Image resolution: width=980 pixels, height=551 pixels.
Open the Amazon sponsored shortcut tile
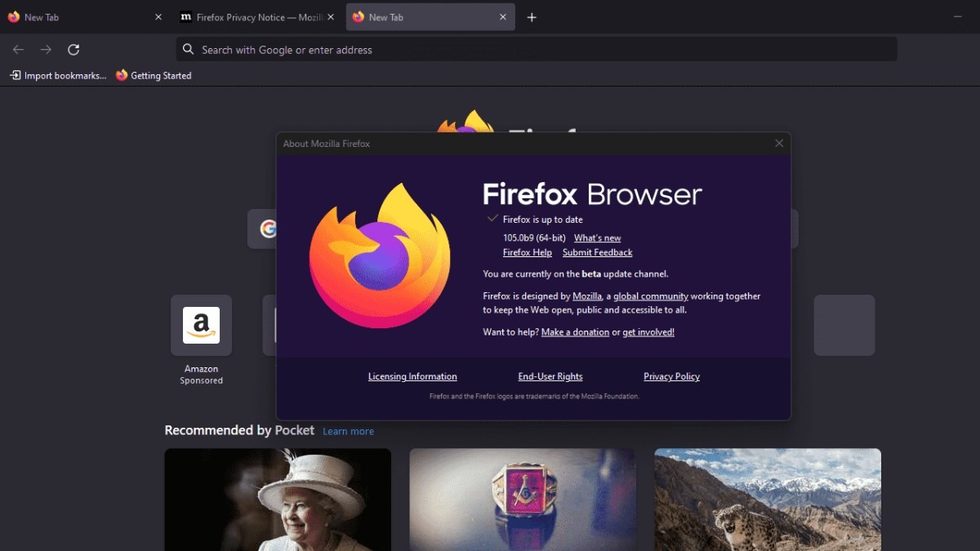point(201,325)
